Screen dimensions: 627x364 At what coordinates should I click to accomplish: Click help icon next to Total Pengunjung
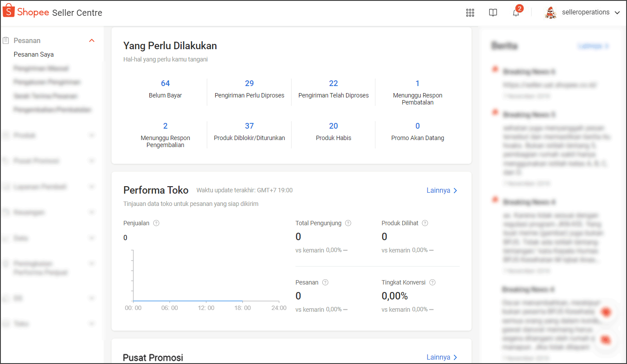[x=348, y=223]
